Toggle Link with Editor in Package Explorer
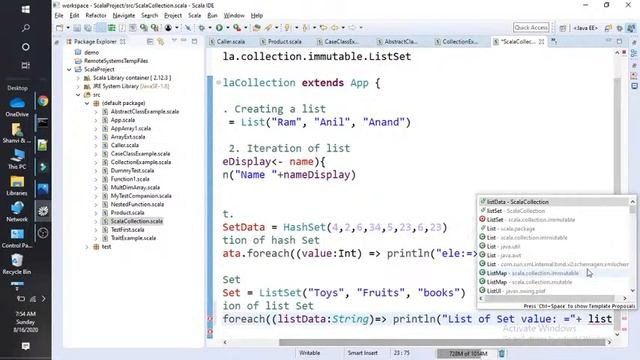 coord(160,42)
